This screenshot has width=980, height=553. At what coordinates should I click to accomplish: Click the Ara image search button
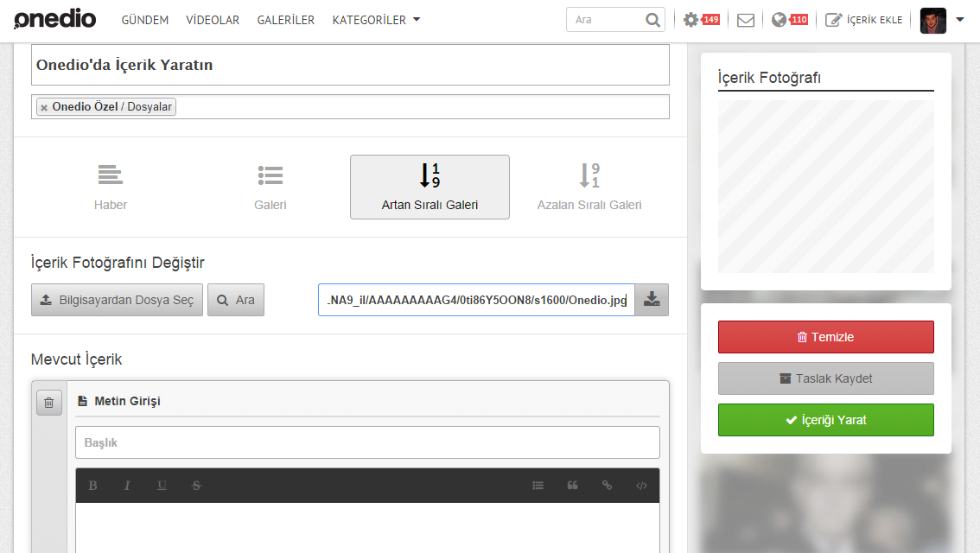click(236, 300)
